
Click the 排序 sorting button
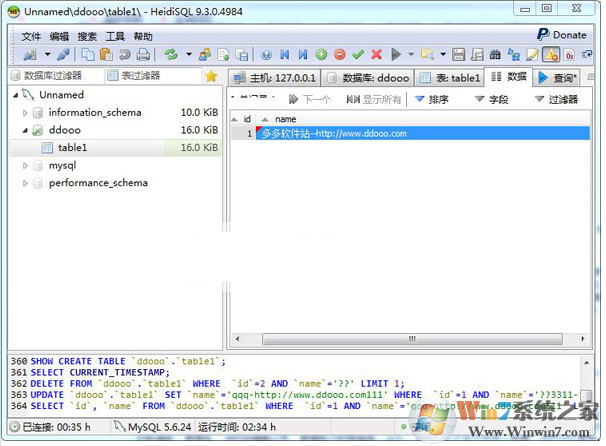coord(431,99)
